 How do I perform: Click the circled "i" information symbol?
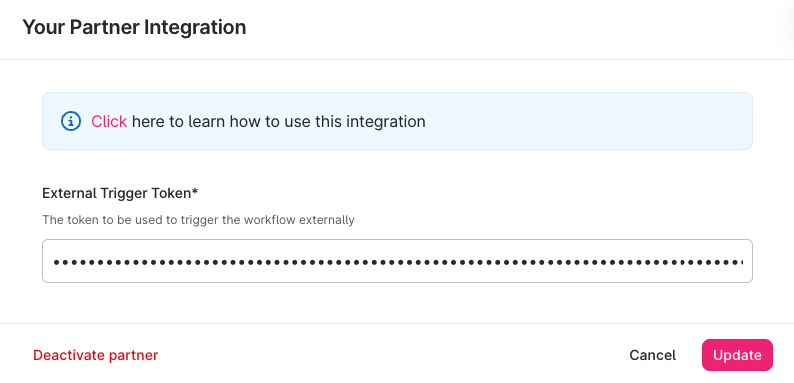click(71, 122)
